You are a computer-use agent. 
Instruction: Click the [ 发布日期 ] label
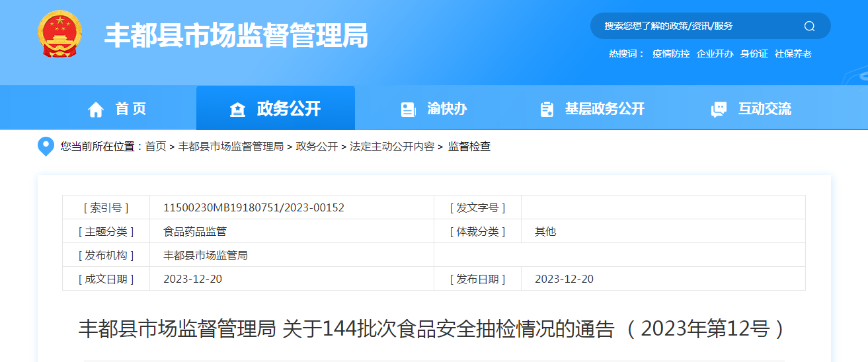click(x=477, y=279)
